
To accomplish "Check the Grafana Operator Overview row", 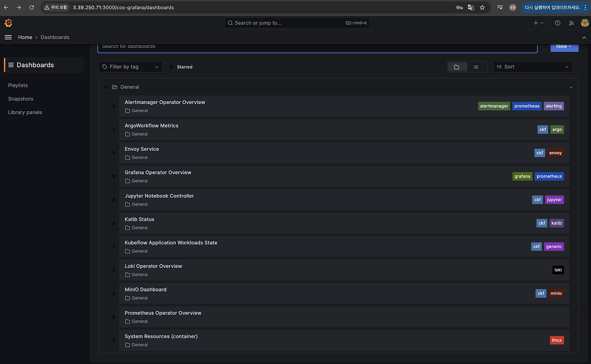I will tap(113, 176).
